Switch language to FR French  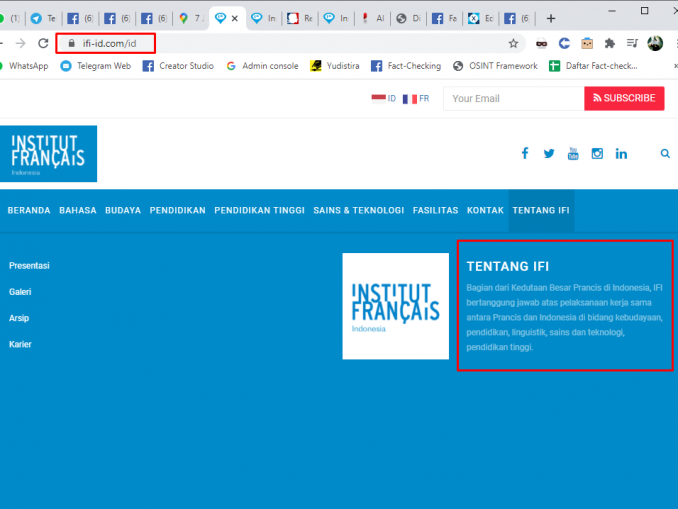coord(416,99)
